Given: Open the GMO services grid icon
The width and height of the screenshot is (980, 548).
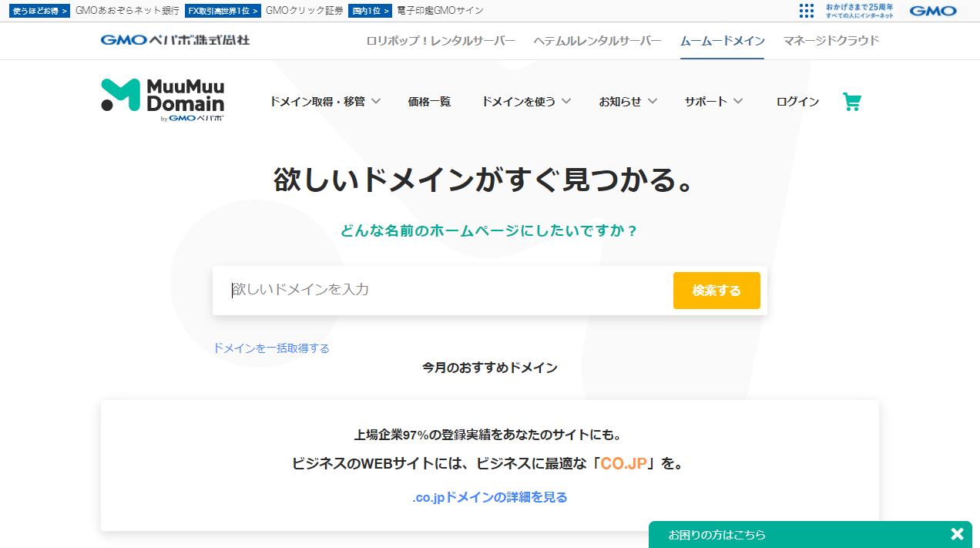Looking at the screenshot, I should pyautogui.click(x=807, y=11).
